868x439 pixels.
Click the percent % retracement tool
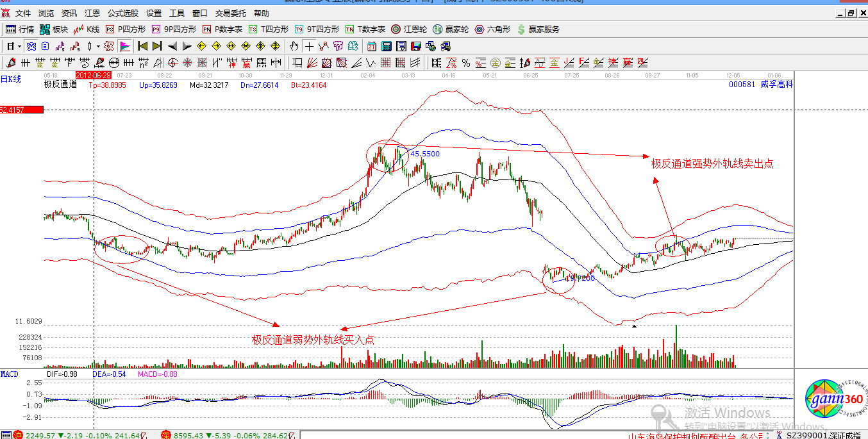[466, 63]
